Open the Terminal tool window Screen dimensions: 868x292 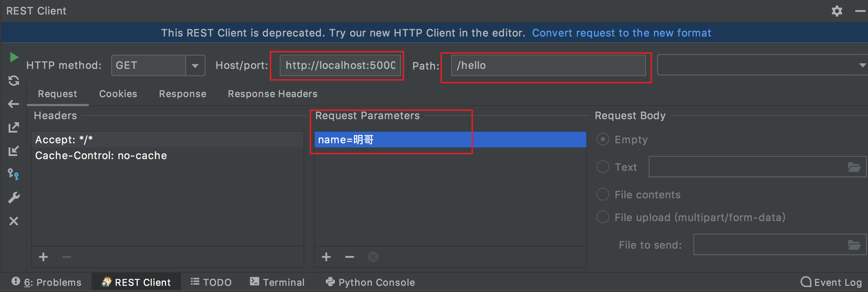(277, 282)
